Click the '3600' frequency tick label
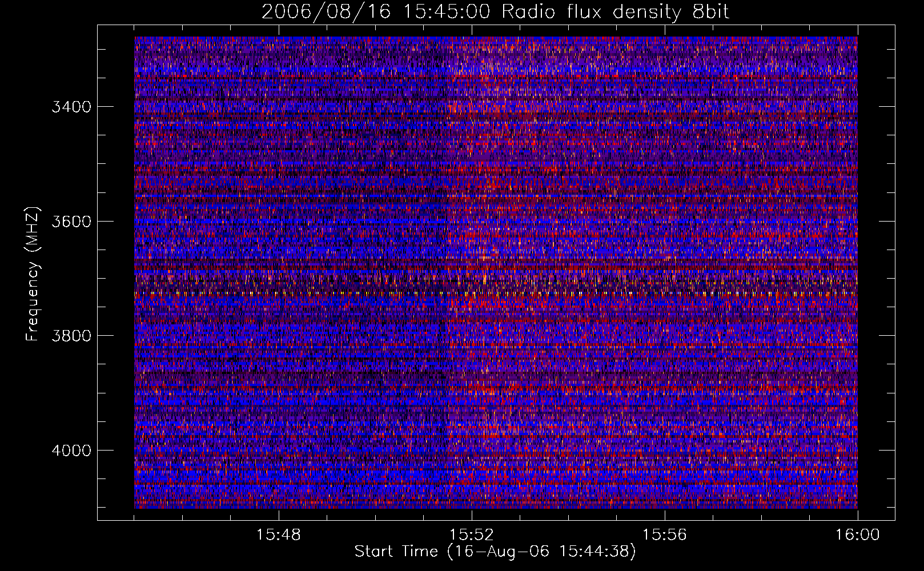The image size is (924, 571). point(71,222)
